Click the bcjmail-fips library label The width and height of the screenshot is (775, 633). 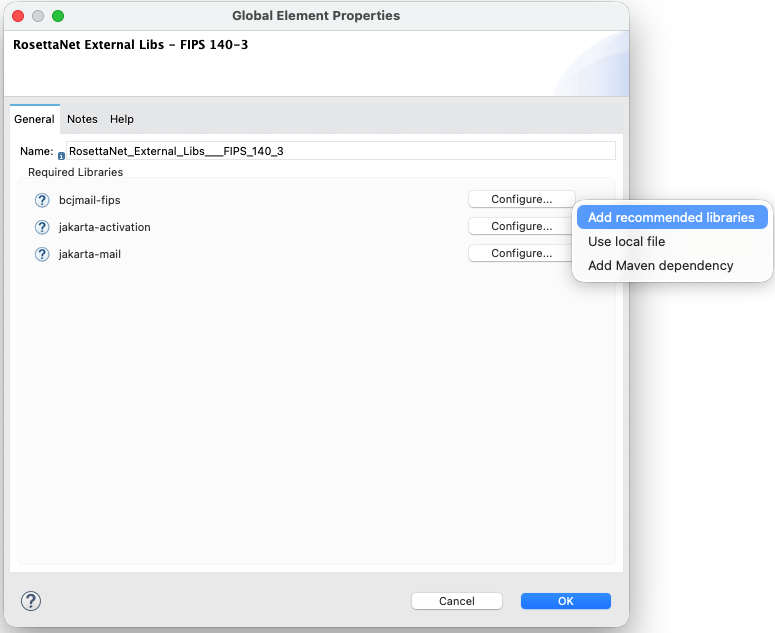pos(89,200)
